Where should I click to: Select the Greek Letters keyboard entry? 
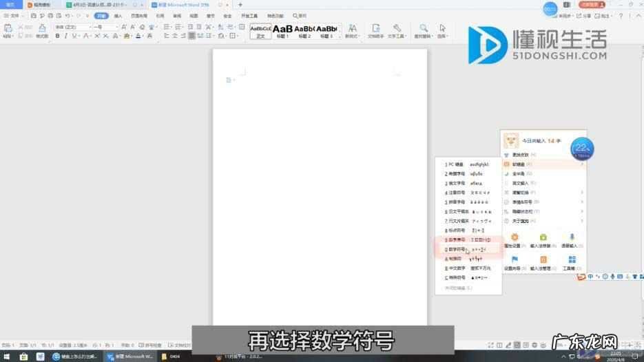coord(468,173)
